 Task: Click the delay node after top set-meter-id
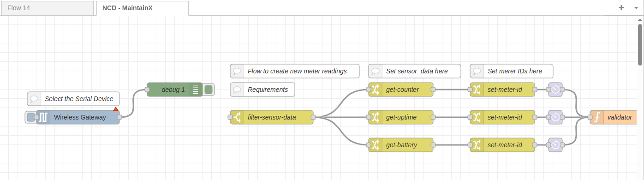coord(555,90)
